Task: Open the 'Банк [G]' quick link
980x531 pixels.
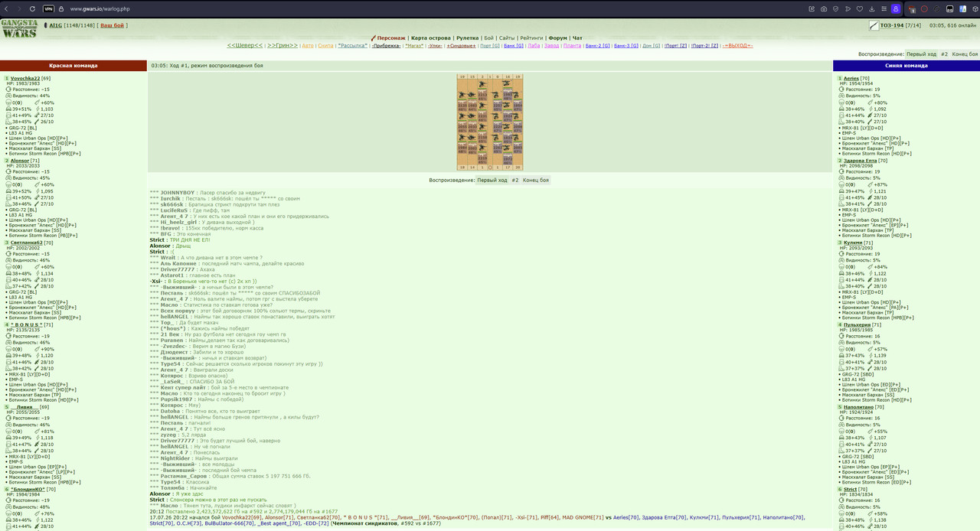Action: pos(514,46)
